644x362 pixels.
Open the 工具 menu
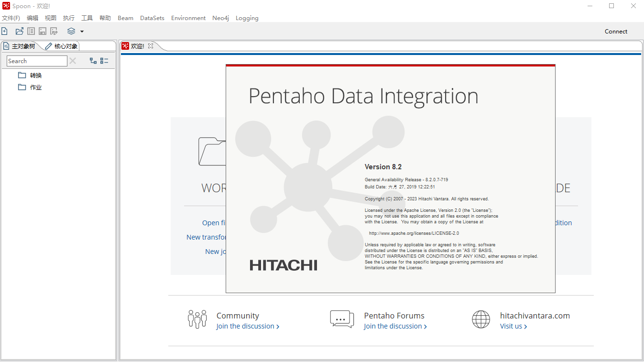click(x=87, y=18)
